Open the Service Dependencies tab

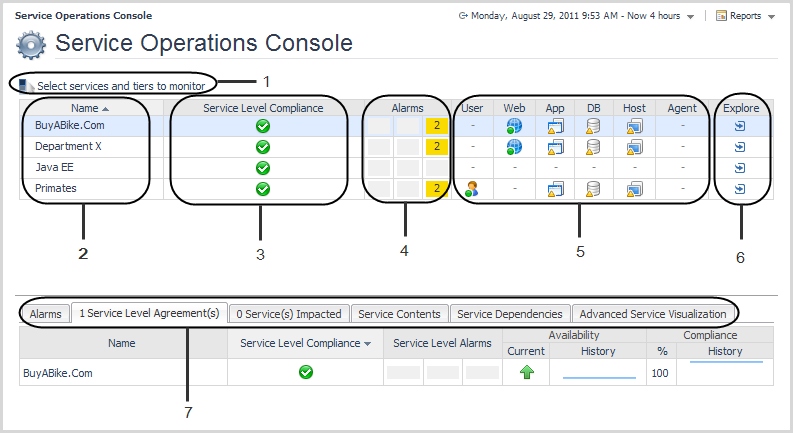512,314
